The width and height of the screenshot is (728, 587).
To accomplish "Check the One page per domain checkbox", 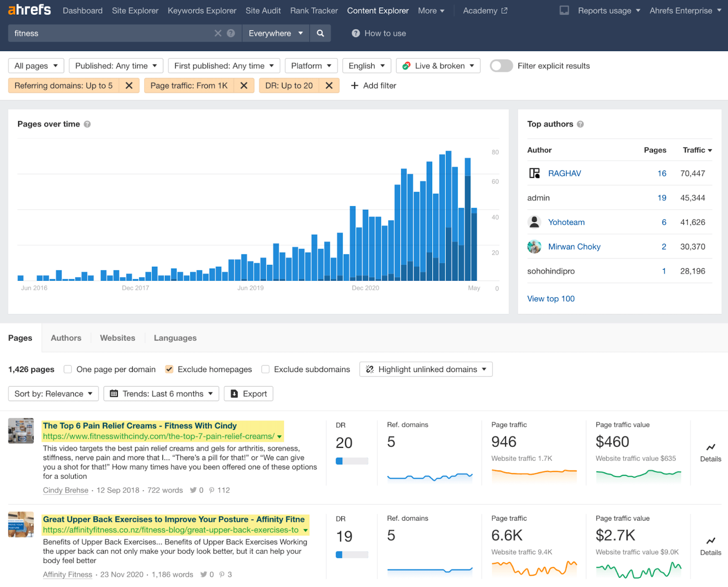I will [67, 369].
